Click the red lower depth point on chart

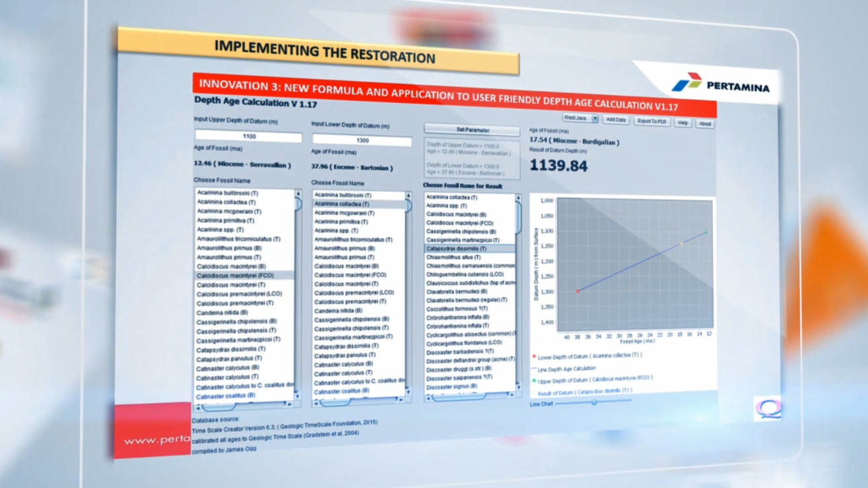tap(578, 291)
